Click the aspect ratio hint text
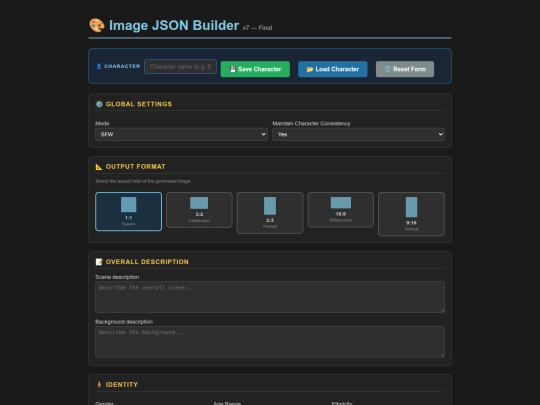540x405 pixels. (143, 181)
